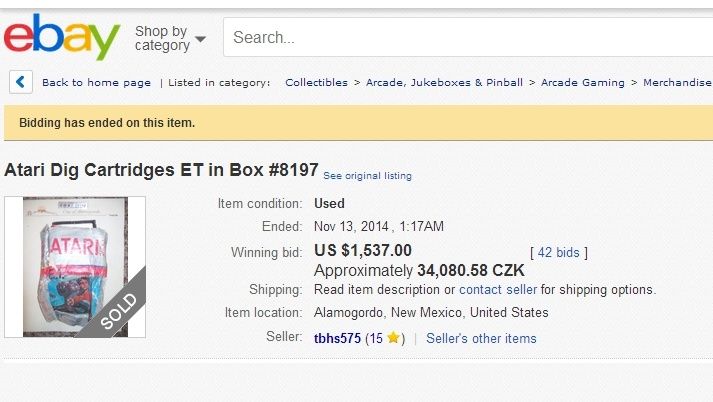Open seller profile tbhs575
The height and width of the screenshot is (402, 713).
tap(337, 338)
